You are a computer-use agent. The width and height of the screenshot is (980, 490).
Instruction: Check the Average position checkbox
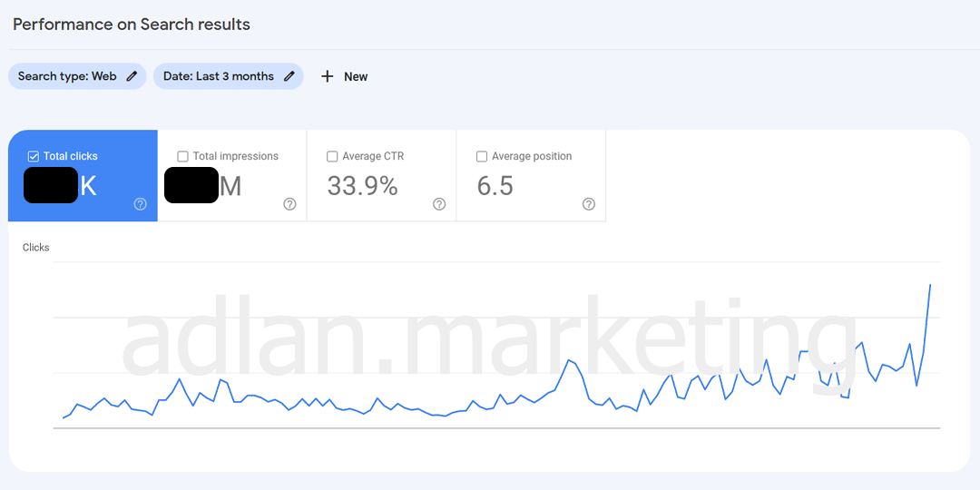482,156
